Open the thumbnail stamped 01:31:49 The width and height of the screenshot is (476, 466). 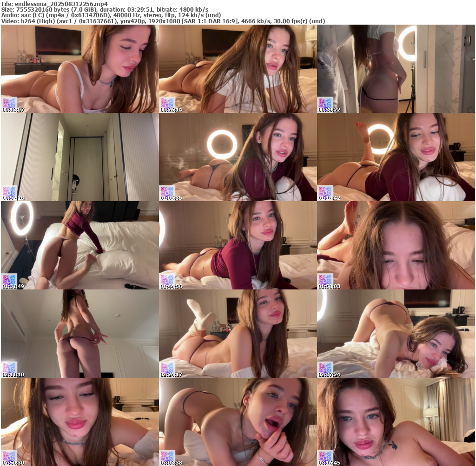coord(79,245)
